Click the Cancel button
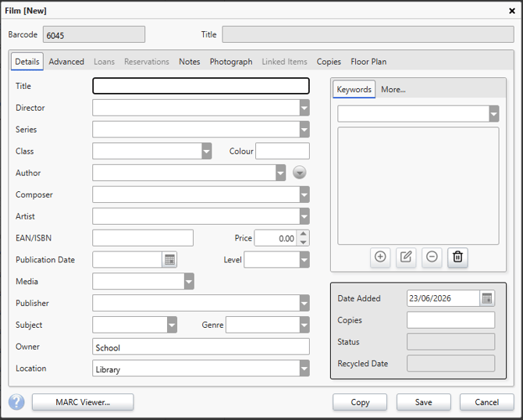Screen dimensions: 523x420 pyautogui.click(x=486, y=402)
